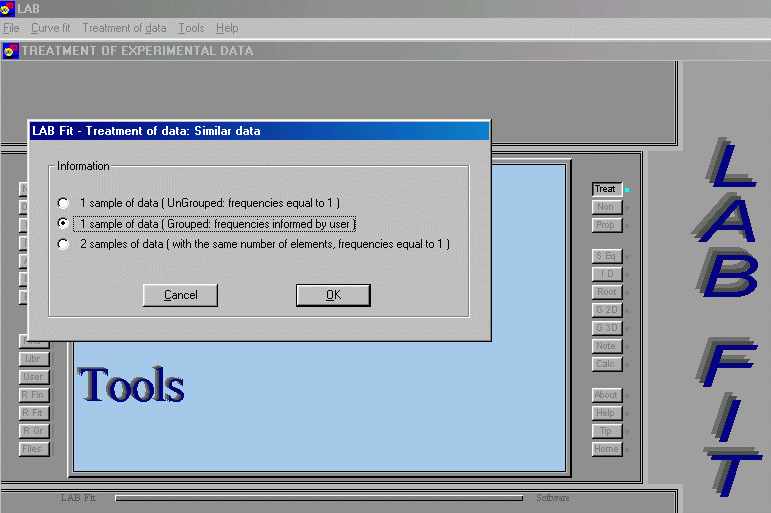The image size is (771, 513).
Task: Open the Curve fit menu
Action: pyautogui.click(x=51, y=28)
